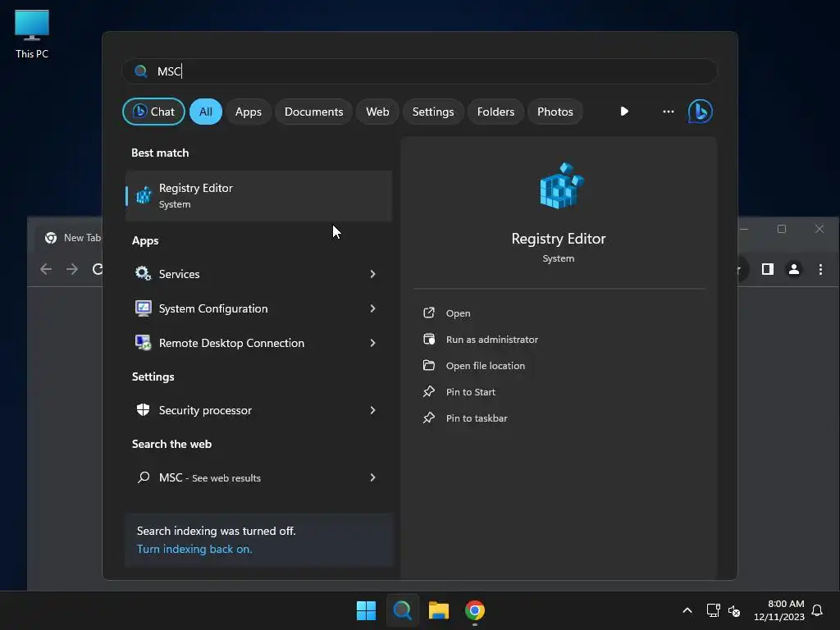Select the All filter tab
The width and height of the screenshot is (840, 630).
tap(206, 112)
